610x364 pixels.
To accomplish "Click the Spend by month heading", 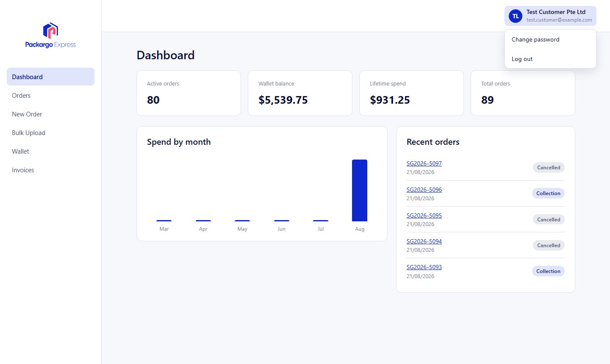I will [179, 142].
